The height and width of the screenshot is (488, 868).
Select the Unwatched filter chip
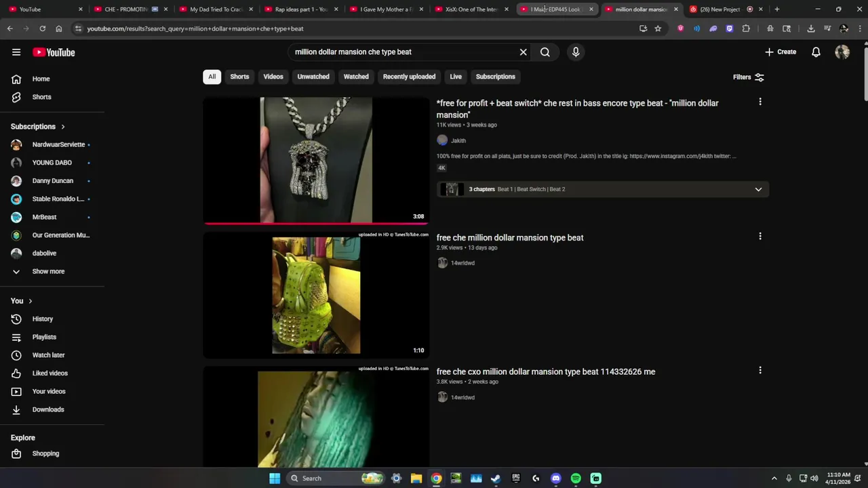(x=313, y=77)
